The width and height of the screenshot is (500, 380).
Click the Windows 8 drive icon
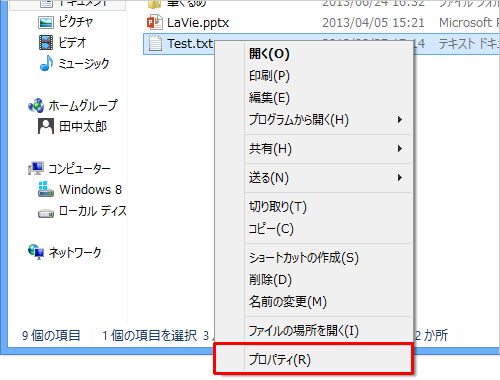pyautogui.click(x=46, y=189)
